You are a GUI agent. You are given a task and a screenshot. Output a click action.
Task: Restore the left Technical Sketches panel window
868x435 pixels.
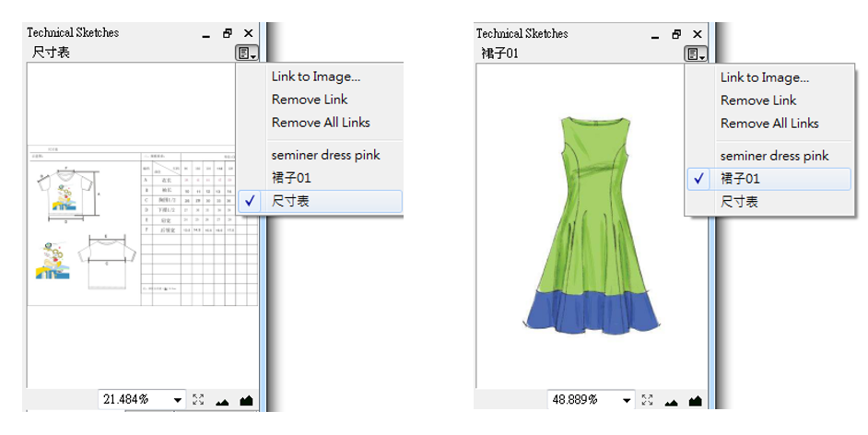228,33
